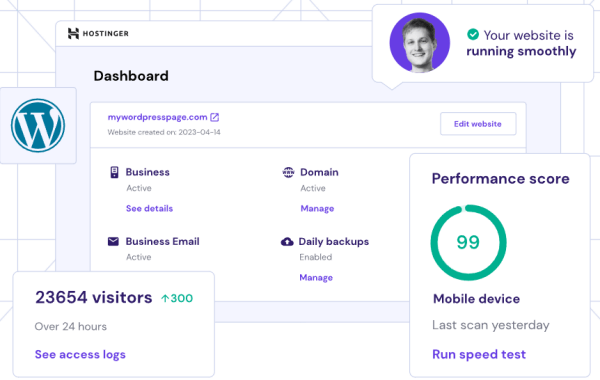Click the WordPress logo tile
The image size is (600, 380).
click(38, 126)
